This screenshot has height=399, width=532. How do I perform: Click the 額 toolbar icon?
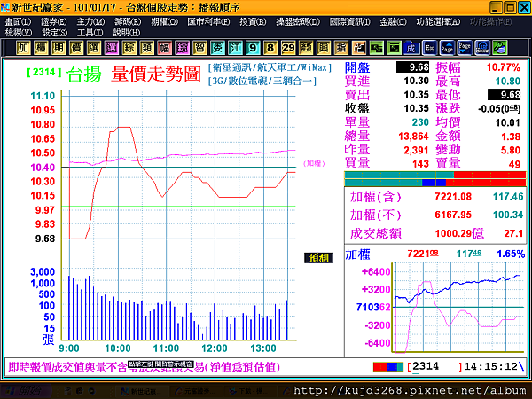(x=306, y=48)
